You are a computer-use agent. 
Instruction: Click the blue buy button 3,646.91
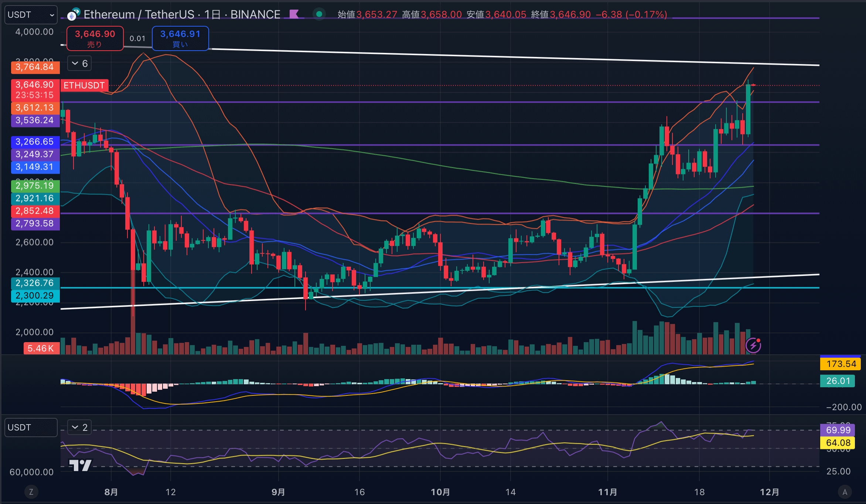coord(180,38)
